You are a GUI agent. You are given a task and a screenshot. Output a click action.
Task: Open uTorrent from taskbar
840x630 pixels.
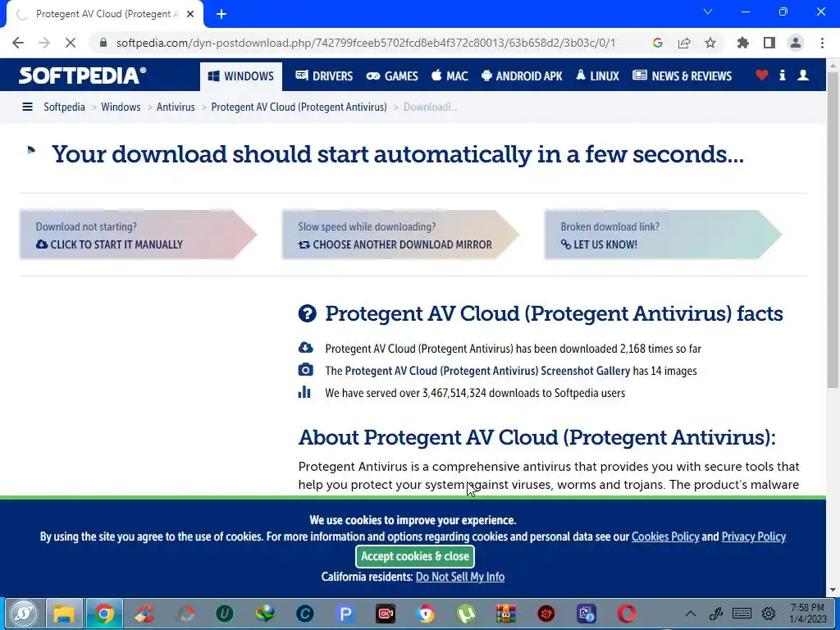(x=466, y=614)
